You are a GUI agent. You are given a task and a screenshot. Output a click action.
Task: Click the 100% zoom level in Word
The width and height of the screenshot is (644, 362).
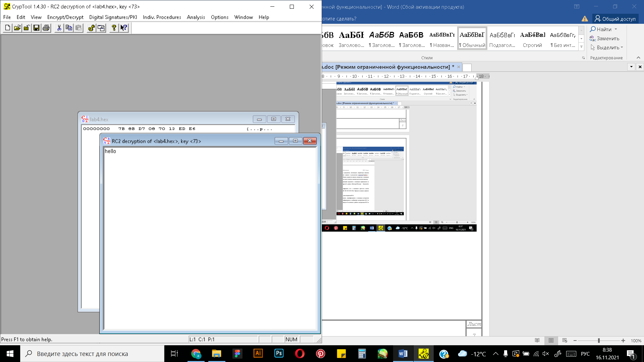[x=636, y=341]
